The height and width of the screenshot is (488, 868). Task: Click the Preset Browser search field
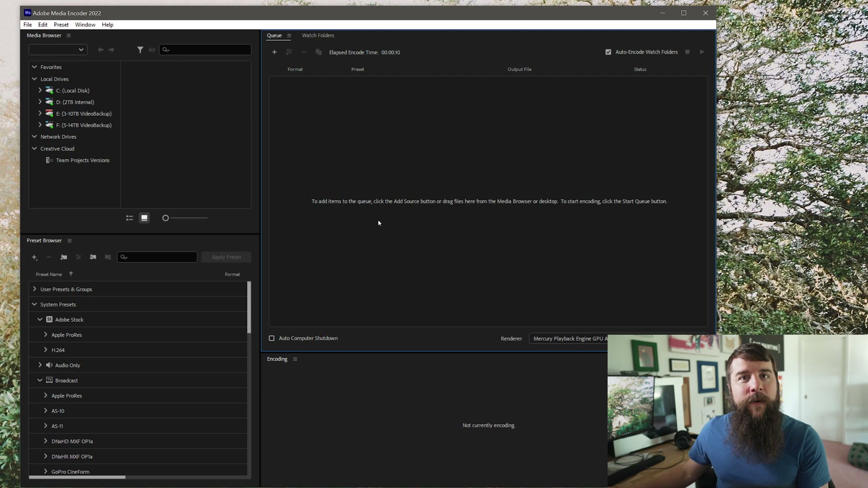[157, 257]
